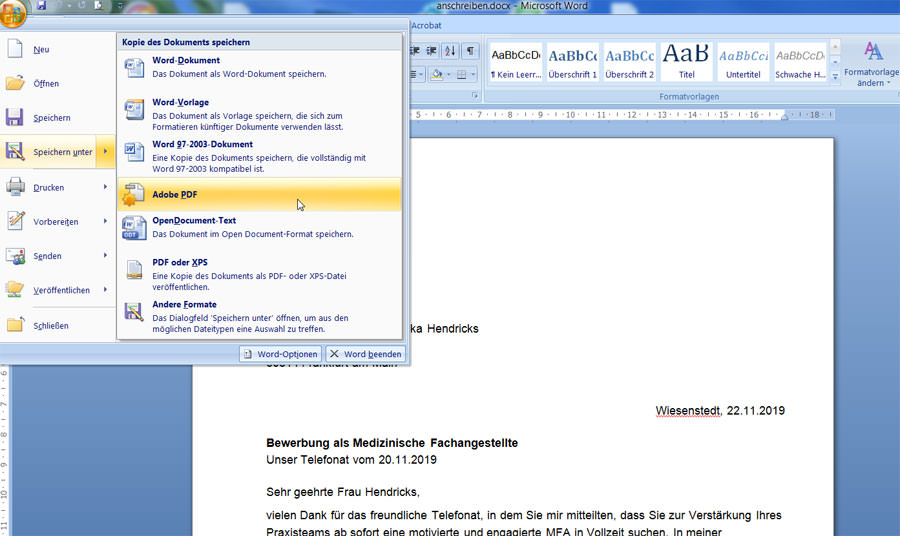Toggle the pilcrow formatting marks button
Viewport: 900px width, 536px height.
coord(469,52)
